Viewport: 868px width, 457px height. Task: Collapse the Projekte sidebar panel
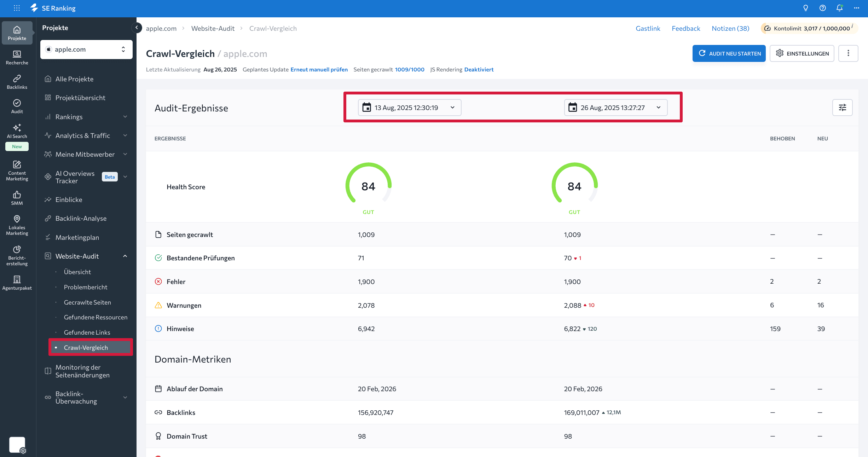(137, 28)
